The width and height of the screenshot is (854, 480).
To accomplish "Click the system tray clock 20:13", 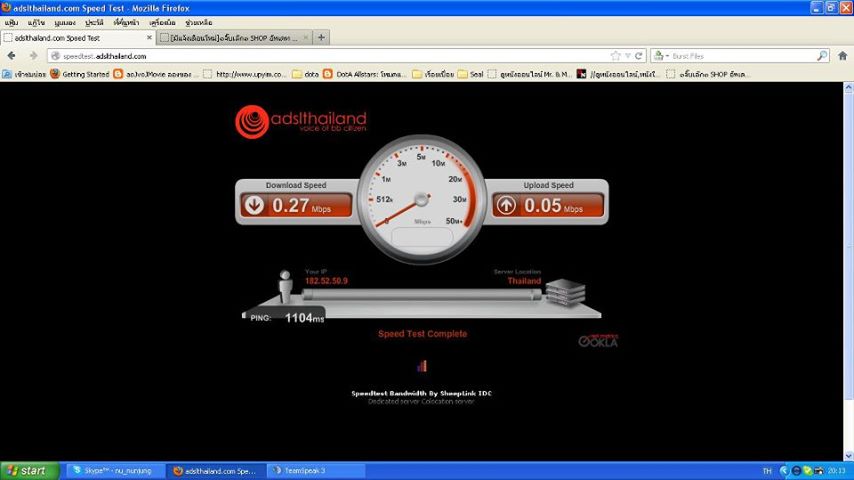I will [837, 471].
